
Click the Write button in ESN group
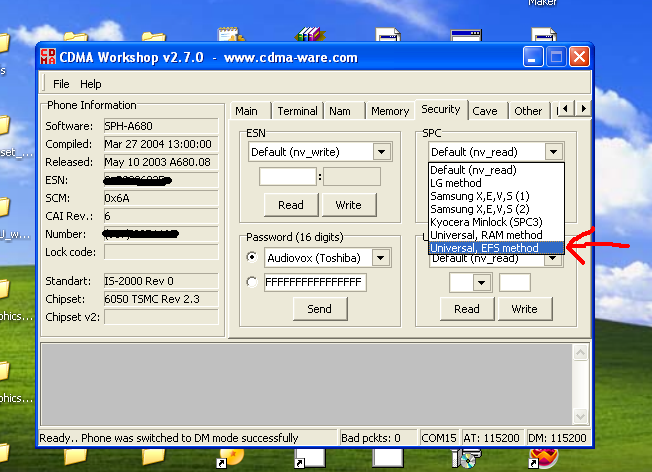click(x=348, y=205)
